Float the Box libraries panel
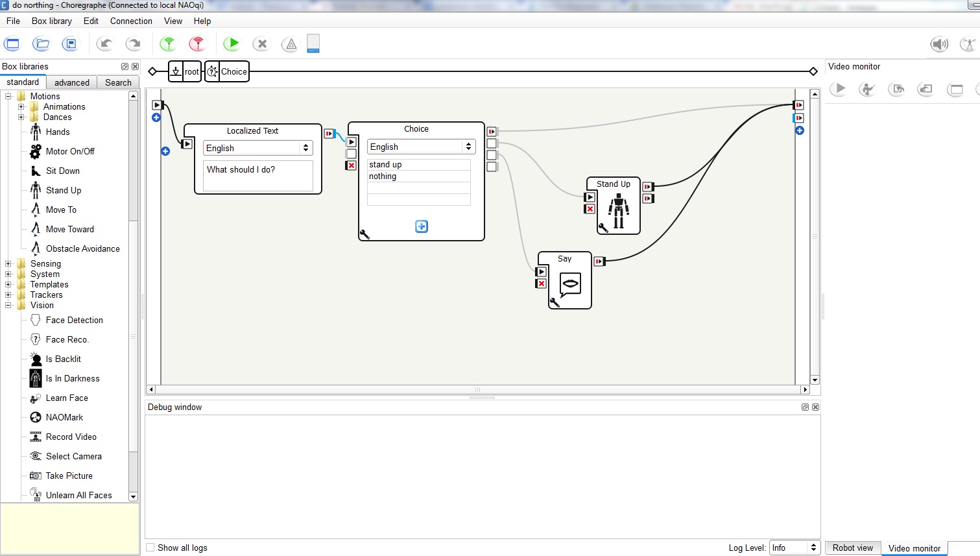 [125, 66]
